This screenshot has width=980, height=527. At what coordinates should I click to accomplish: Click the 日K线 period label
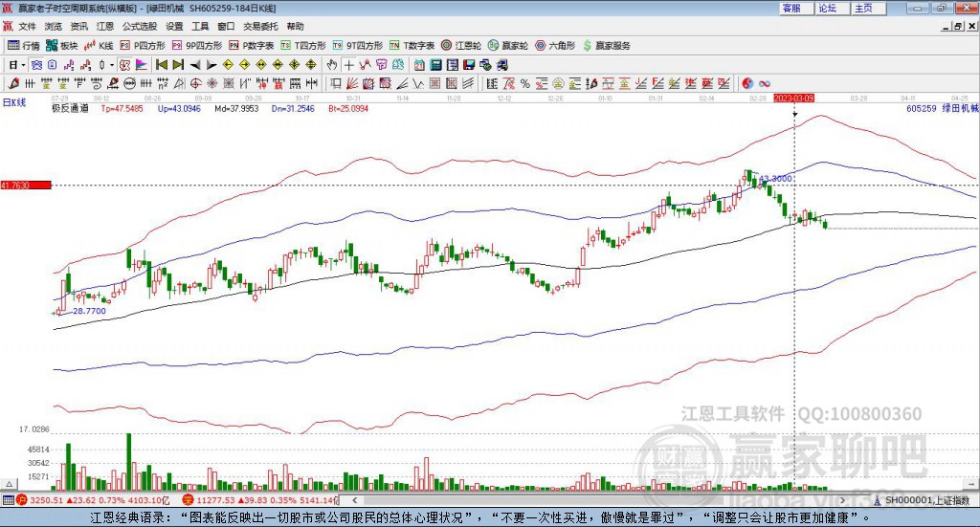pyautogui.click(x=14, y=102)
